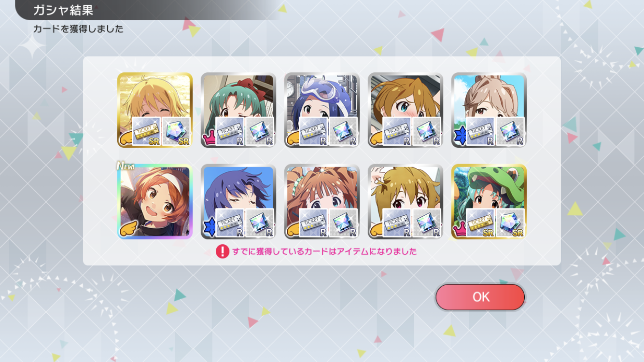Tap the SR gold ticket on blonde card
644x362 pixels.
147,131
